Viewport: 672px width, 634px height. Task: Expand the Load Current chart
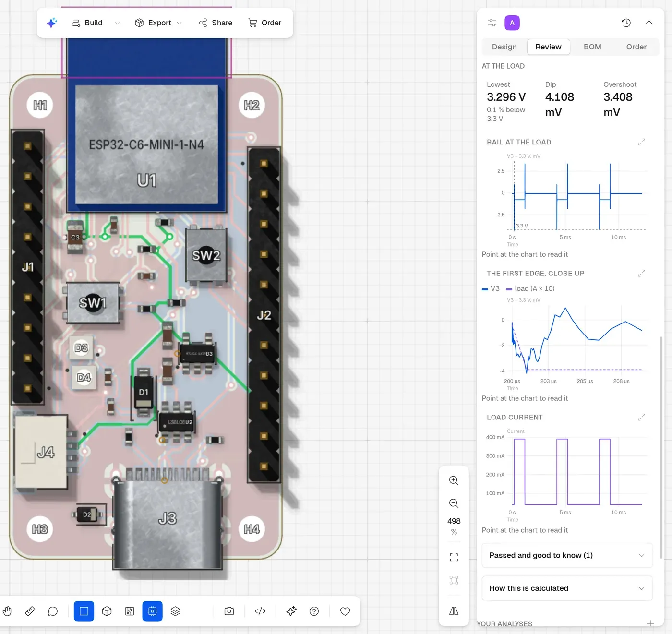(641, 417)
